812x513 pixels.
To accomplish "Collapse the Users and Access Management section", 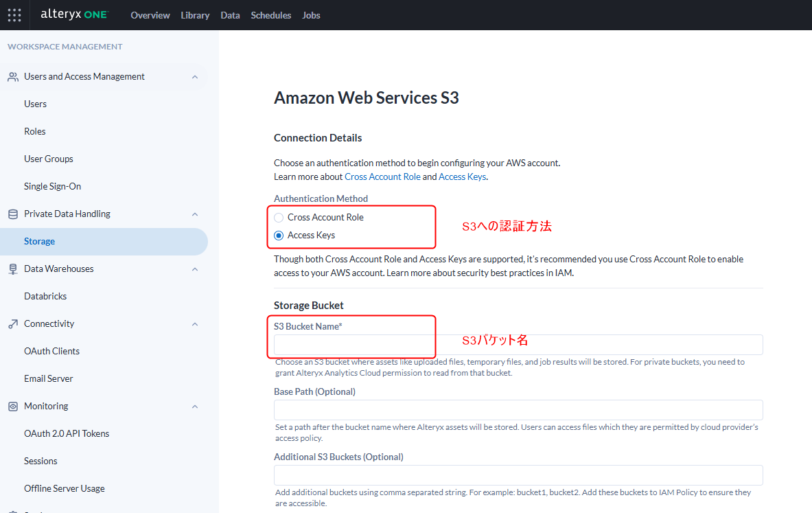I will [195, 77].
